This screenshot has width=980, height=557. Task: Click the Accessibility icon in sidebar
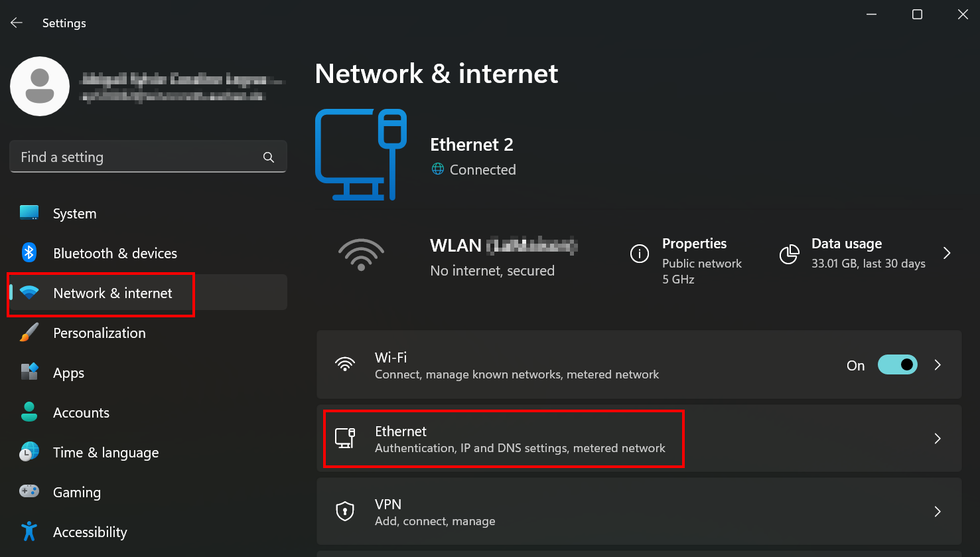tap(29, 532)
